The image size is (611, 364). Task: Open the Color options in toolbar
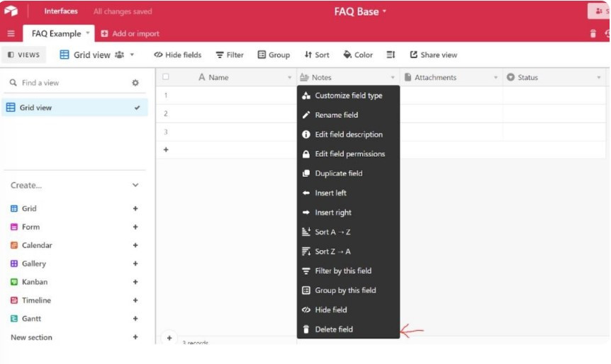(x=358, y=55)
